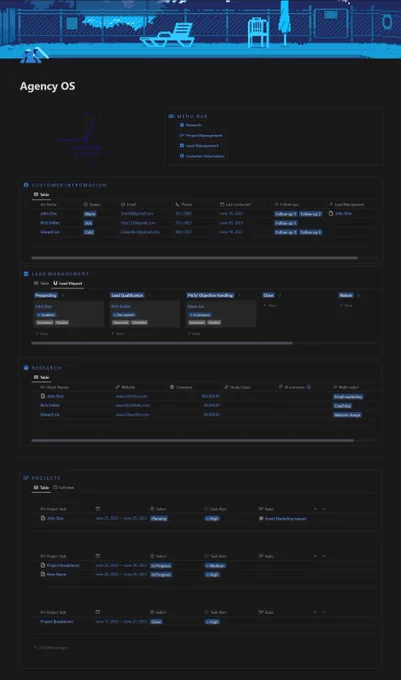The width and height of the screenshot is (401, 680).
Task: Click the Lead Management square icon in menu bar
Action: point(182,146)
